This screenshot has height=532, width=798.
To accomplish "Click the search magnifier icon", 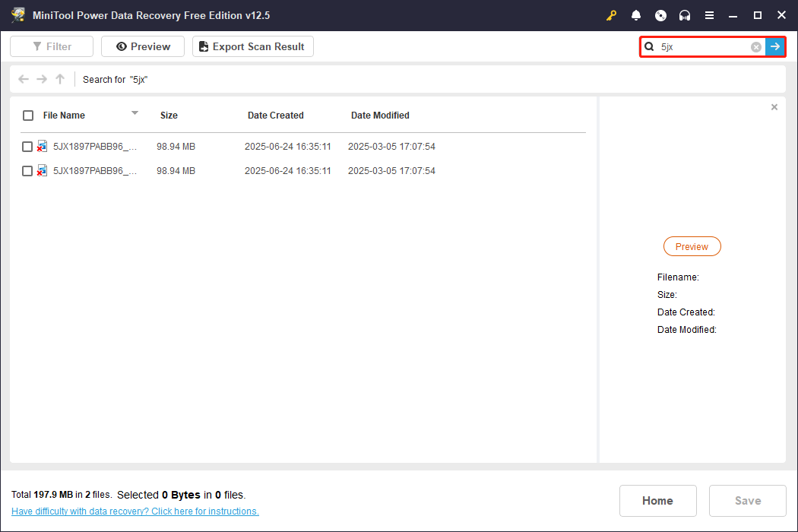I will [x=649, y=47].
